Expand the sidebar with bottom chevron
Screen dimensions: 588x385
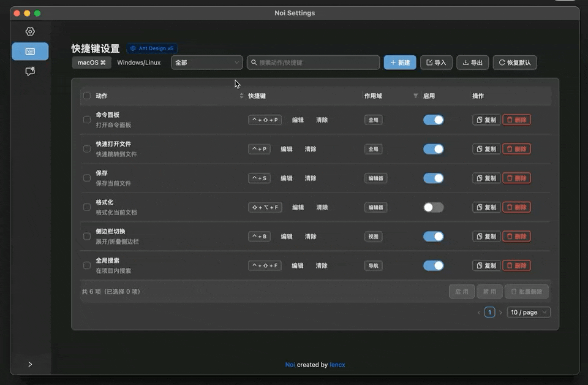click(30, 364)
